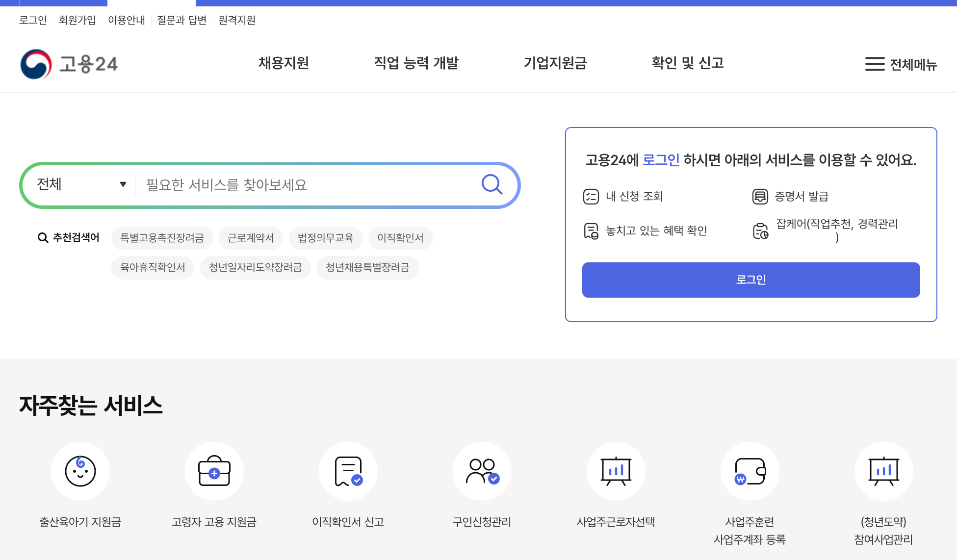Click inside the service search input field
The image size is (957, 560).
[294, 185]
